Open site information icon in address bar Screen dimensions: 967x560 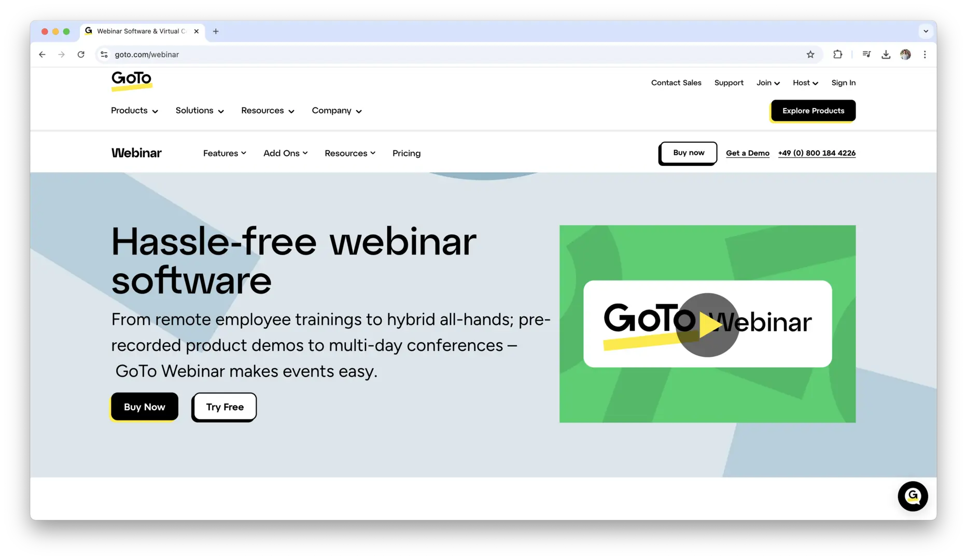click(104, 54)
